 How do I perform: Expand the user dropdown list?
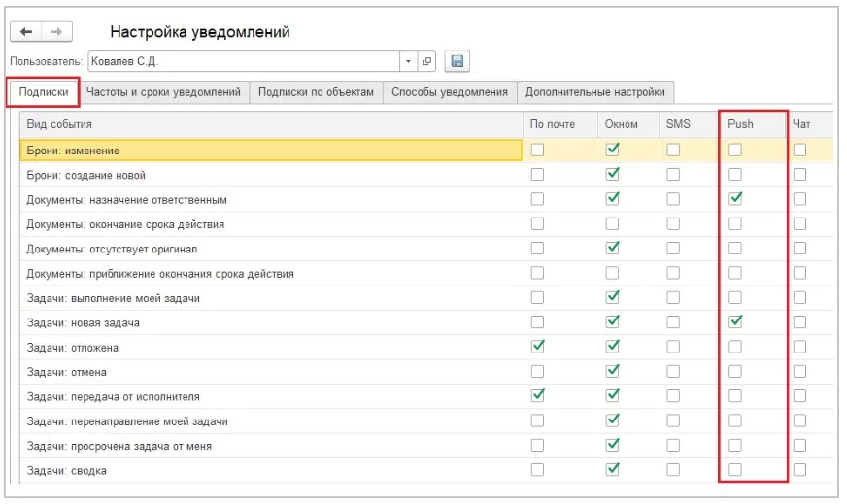(x=409, y=61)
